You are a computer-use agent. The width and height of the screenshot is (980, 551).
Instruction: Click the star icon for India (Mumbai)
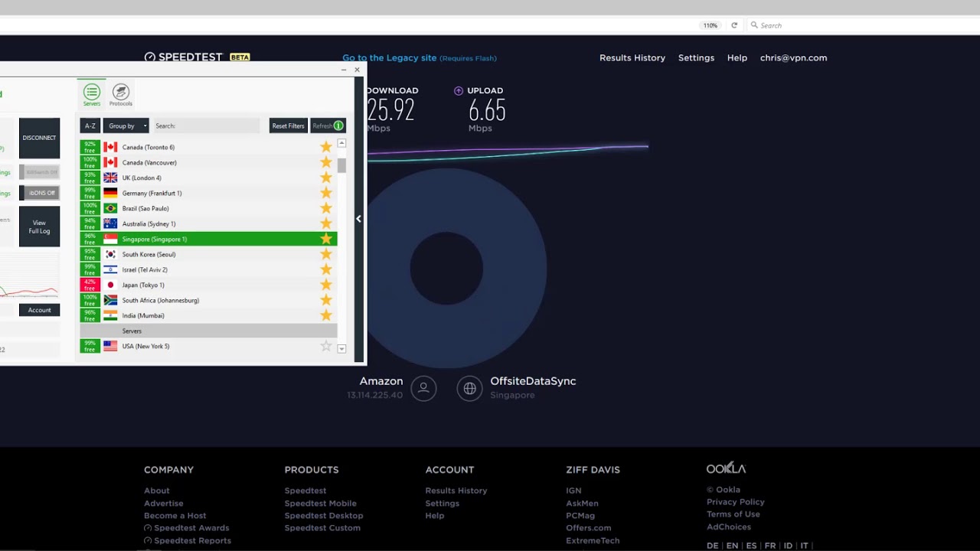pos(326,315)
